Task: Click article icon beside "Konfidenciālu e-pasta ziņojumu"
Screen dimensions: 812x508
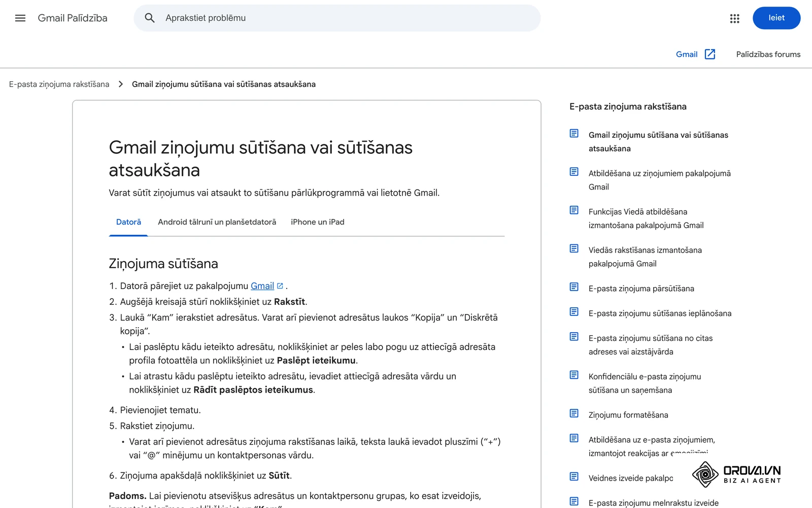Action: pyautogui.click(x=574, y=375)
